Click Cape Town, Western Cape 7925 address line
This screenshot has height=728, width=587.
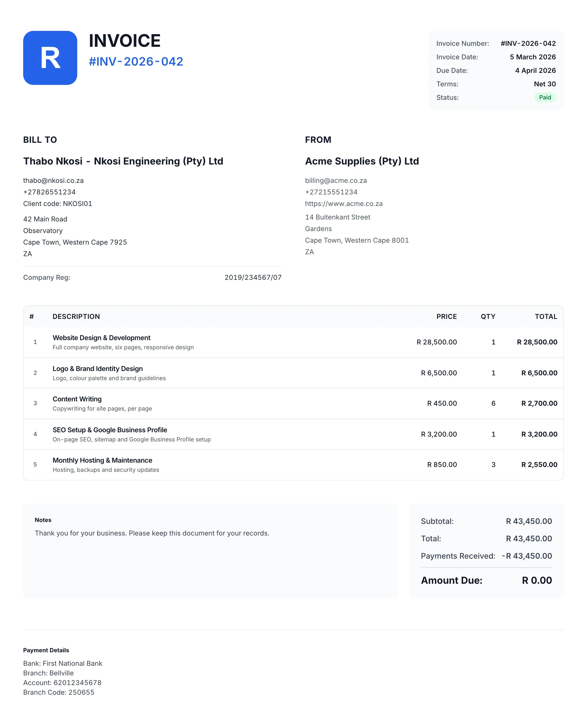(75, 242)
